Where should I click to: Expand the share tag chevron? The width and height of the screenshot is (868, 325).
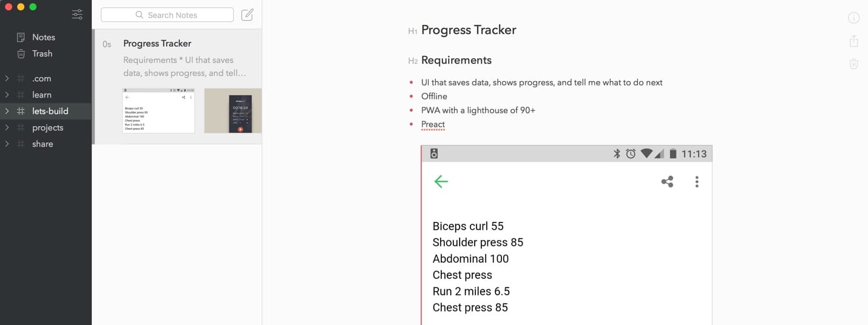click(x=7, y=144)
